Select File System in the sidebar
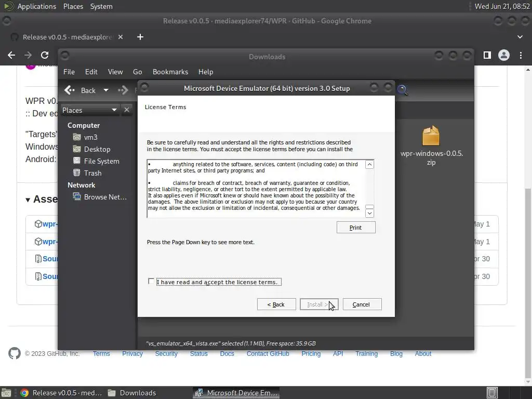 click(x=96, y=161)
